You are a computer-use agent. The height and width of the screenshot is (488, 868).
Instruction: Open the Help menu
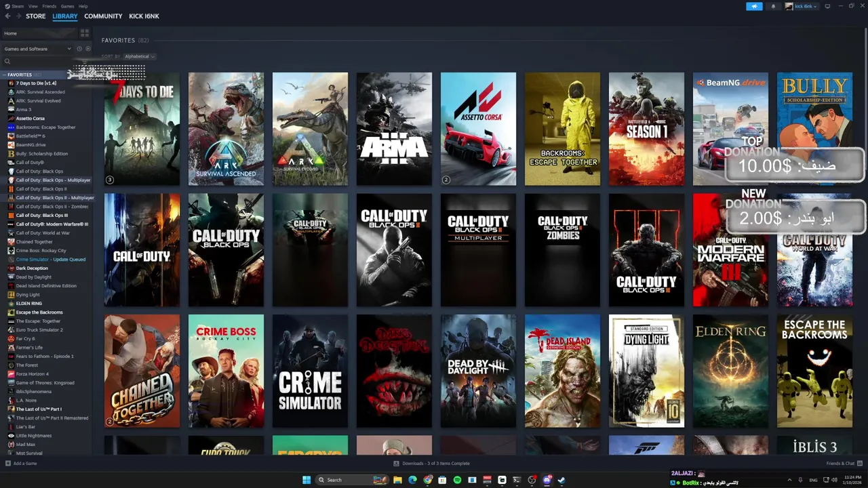83,6
